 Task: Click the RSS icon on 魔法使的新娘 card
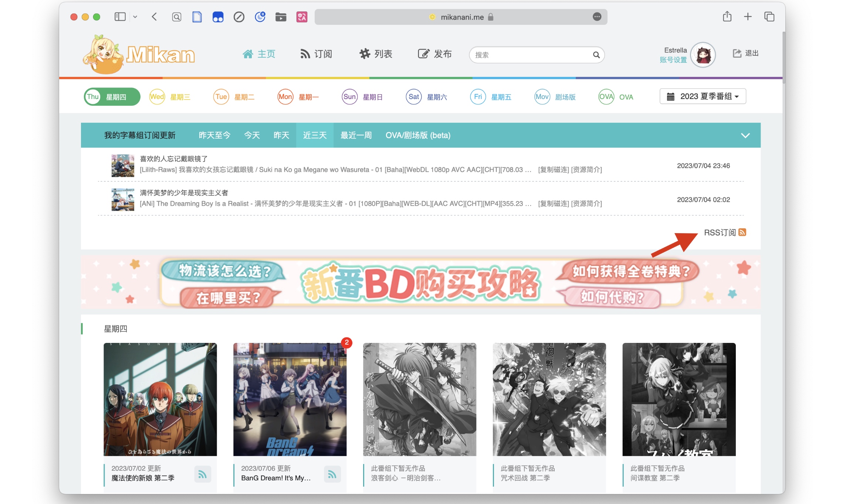203,474
